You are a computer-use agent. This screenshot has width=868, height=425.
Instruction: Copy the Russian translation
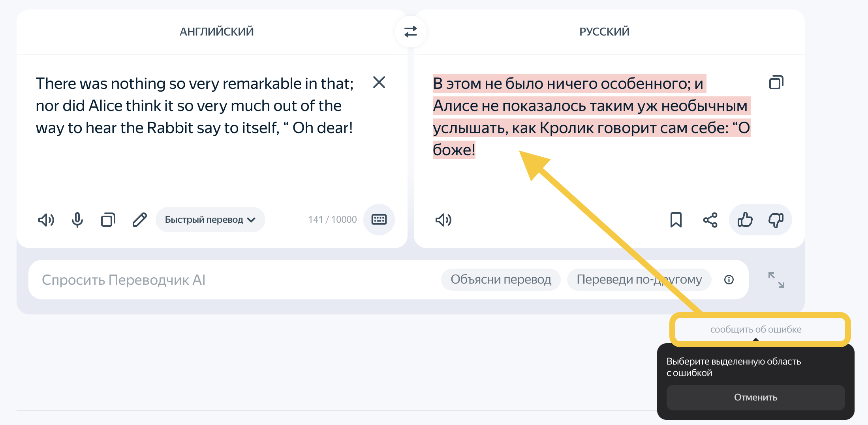click(x=776, y=82)
